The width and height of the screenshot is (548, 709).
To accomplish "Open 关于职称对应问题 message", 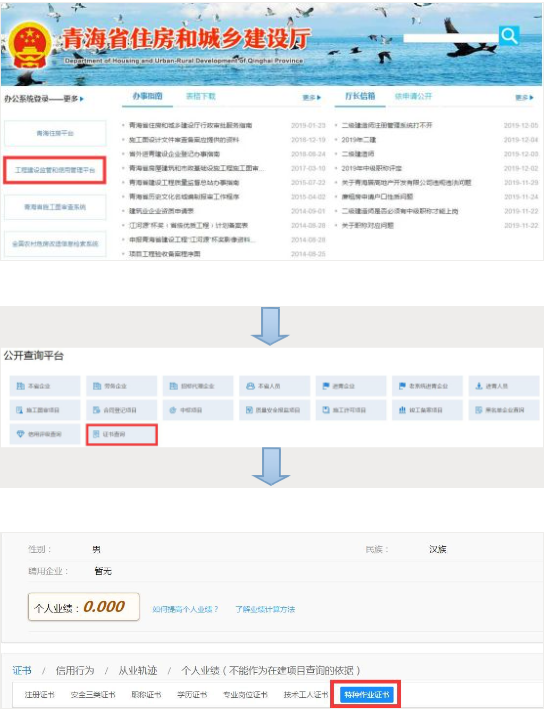I will [368, 226].
